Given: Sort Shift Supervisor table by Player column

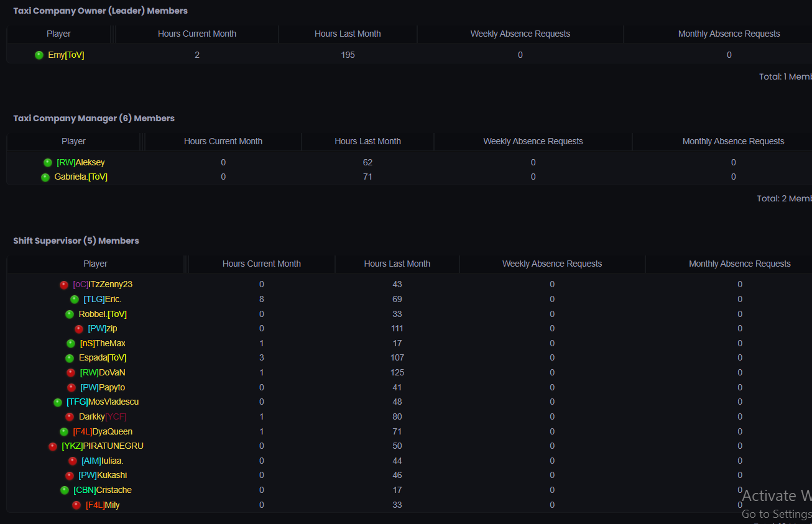Looking at the screenshot, I should pyautogui.click(x=95, y=264).
